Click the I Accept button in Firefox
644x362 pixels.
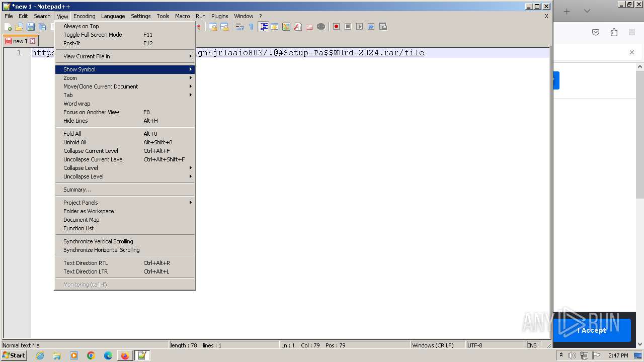click(592, 330)
